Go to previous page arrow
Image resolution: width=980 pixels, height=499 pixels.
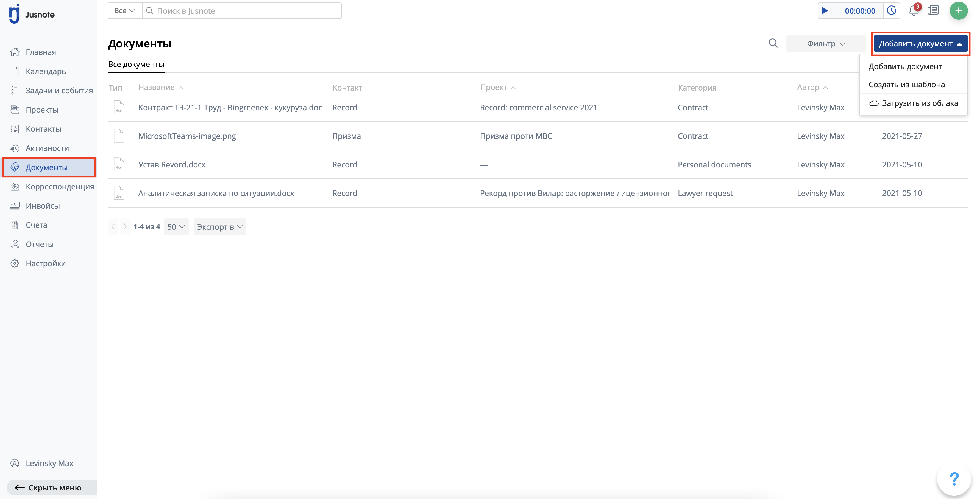click(x=113, y=226)
